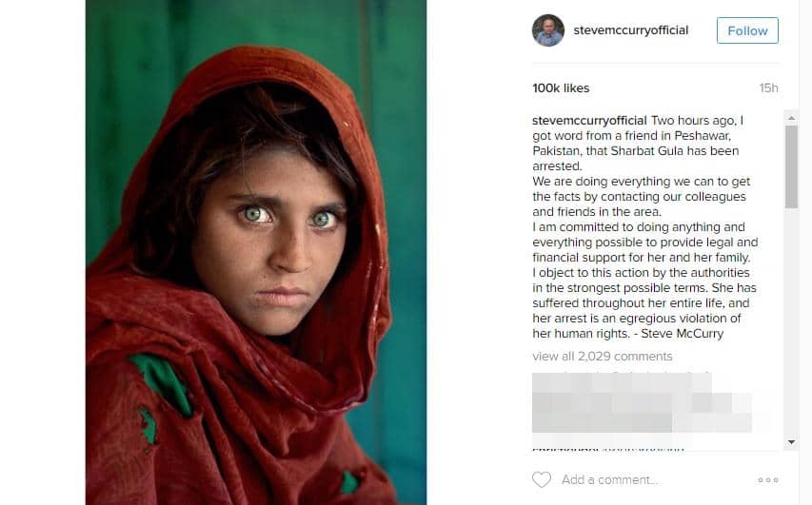Screen dimensions: 812x505
Task: Open the 15h timestamp permalink
Action: click(x=768, y=88)
